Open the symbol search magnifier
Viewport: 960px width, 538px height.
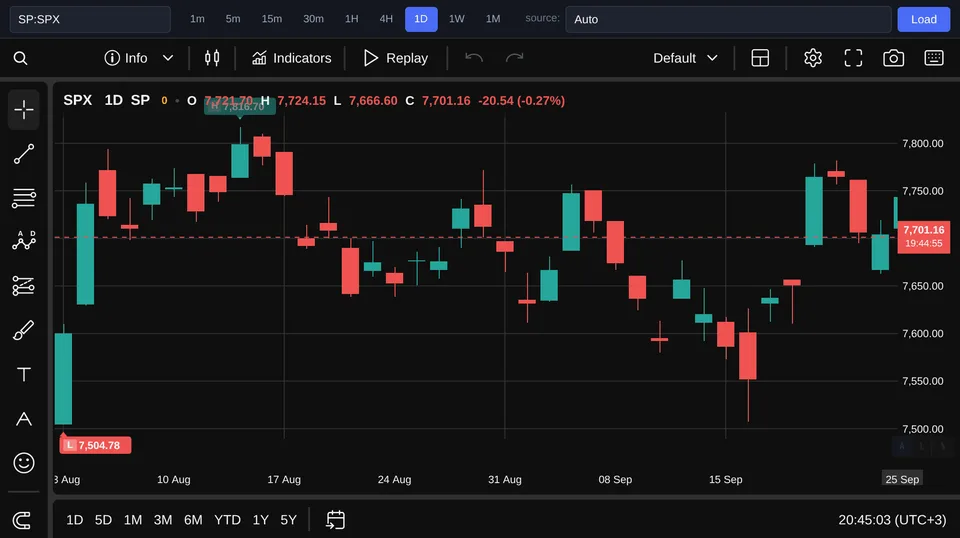20,58
